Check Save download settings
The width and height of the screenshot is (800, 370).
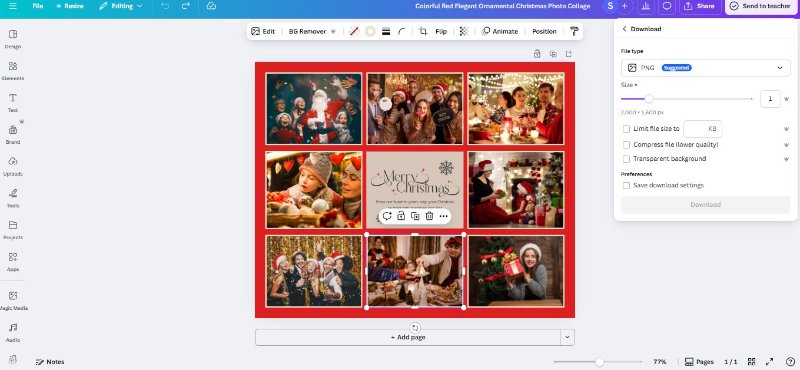pos(626,185)
